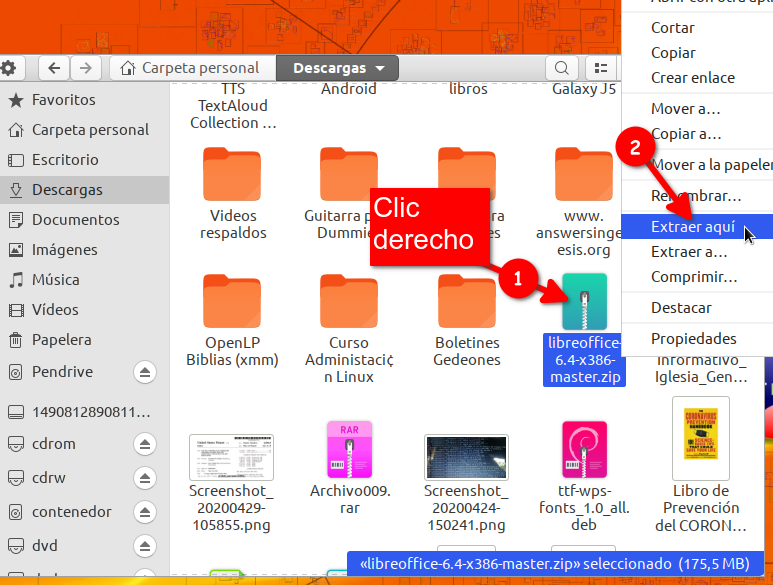The image size is (773, 585).
Task: Choose Extraer a… in the context menu
Action: (x=697, y=252)
